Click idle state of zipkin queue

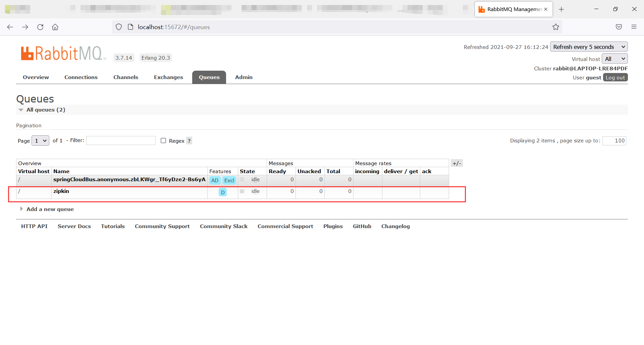(256, 191)
